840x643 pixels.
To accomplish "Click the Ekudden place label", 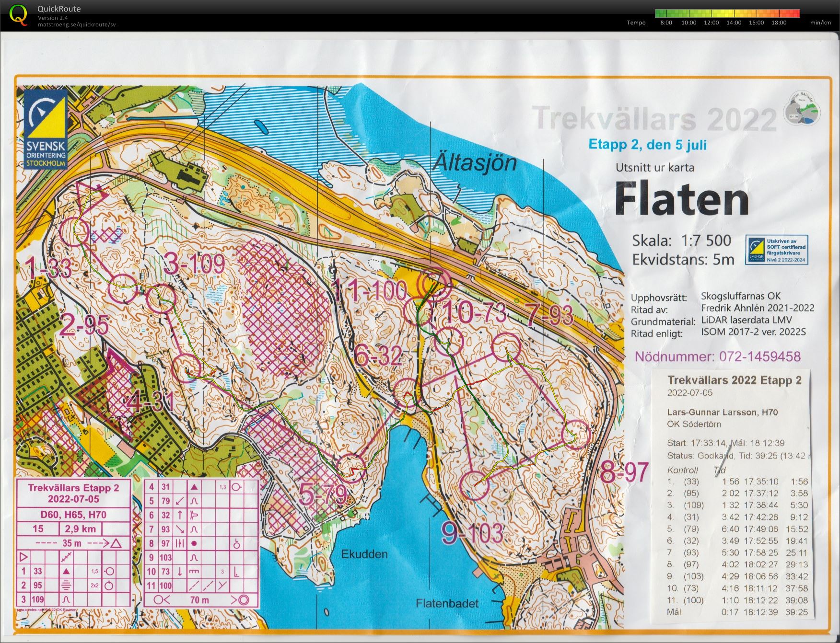I will (364, 554).
